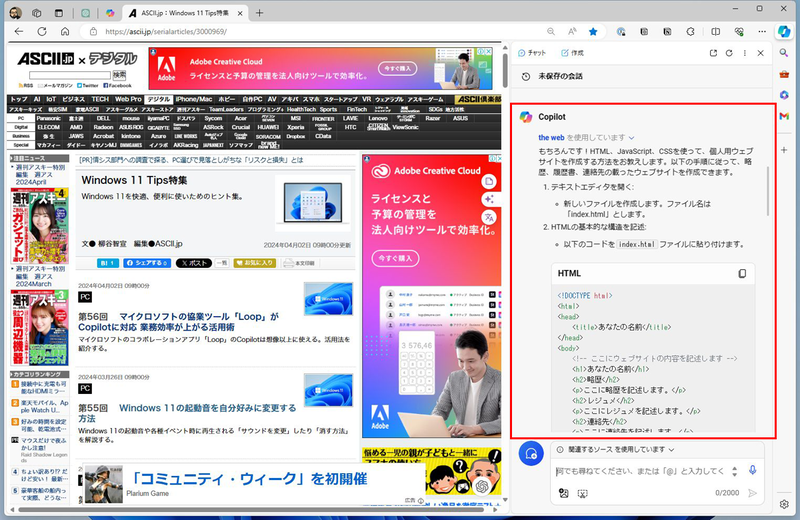Expand 'the web を使用しています' dropdown
Viewport: 800px width, 520px height.
pos(588,137)
